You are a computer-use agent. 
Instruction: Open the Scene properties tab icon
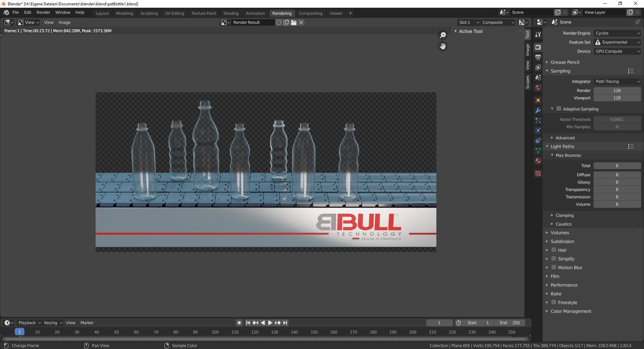[x=538, y=78]
